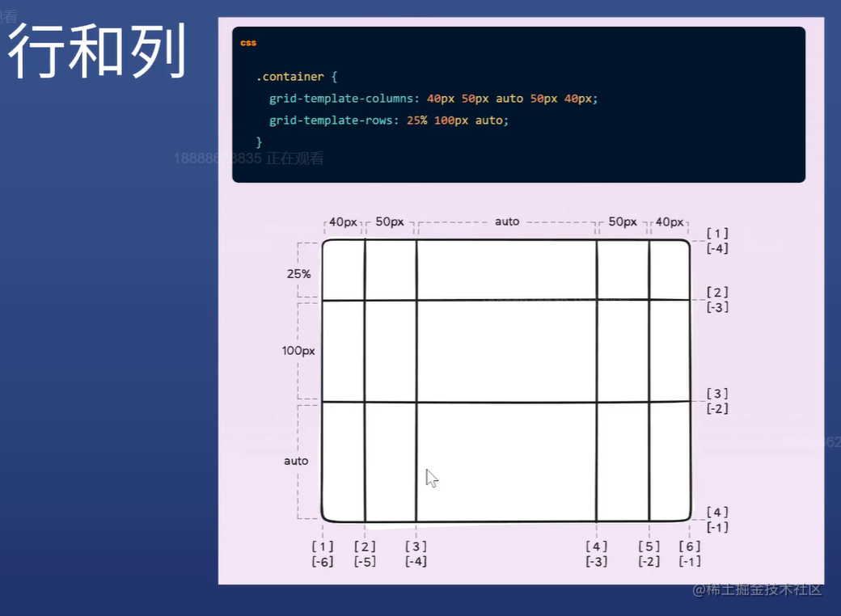
Task: Click the closing brace of the CSS rule
Action: click(x=260, y=141)
